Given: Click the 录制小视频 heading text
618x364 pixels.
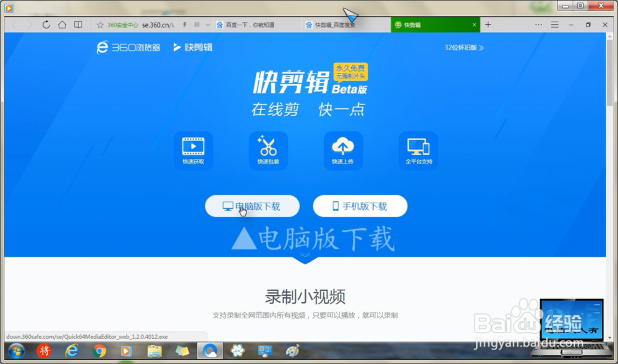Looking at the screenshot, I should click(305, 297).
